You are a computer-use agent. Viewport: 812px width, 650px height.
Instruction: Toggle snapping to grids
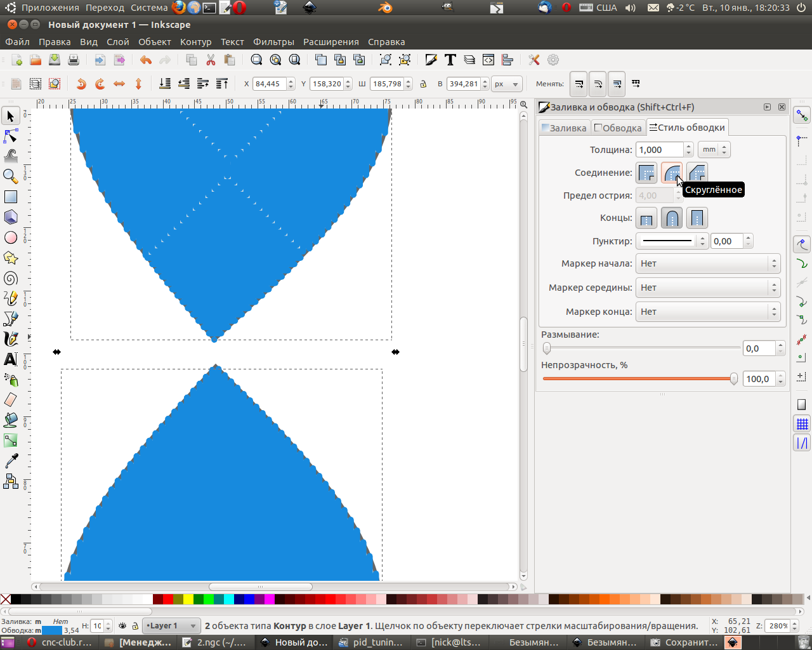(802, 424)
